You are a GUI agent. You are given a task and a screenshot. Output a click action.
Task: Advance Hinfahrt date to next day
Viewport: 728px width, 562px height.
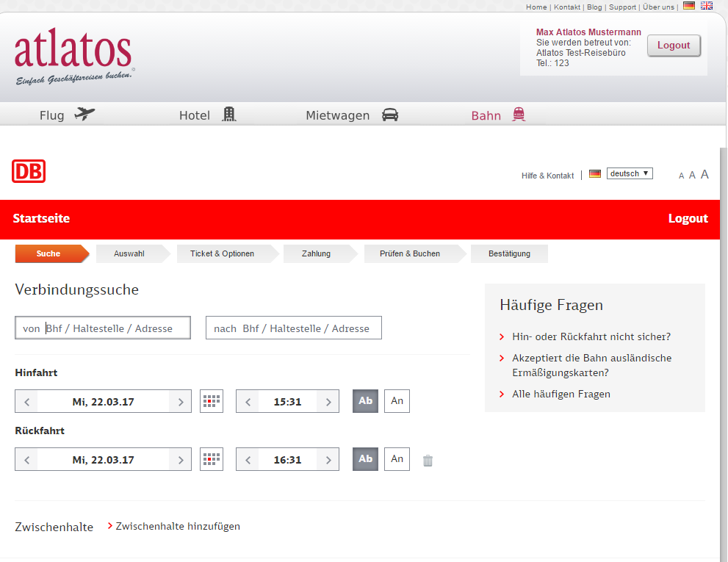click(x=180, y=402)
